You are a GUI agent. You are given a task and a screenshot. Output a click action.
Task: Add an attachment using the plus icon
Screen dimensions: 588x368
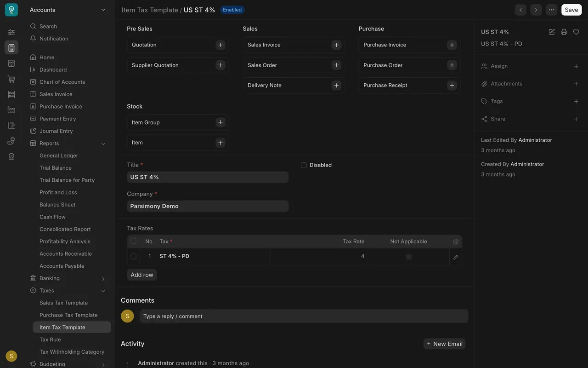(576, 84)
